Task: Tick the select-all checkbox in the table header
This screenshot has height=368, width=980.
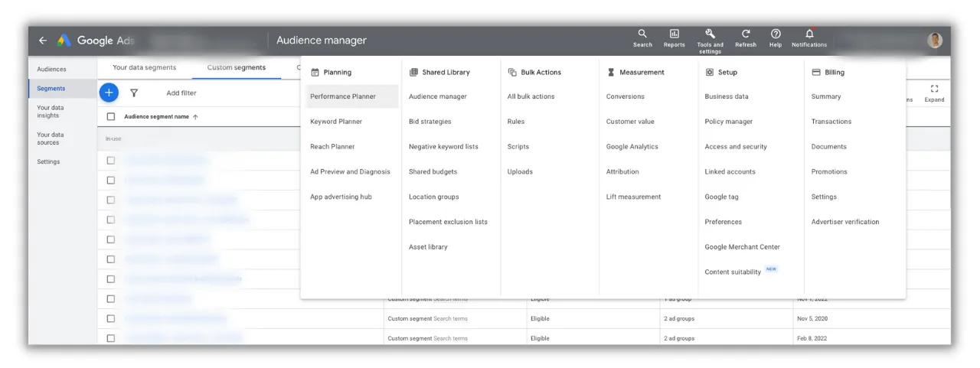Action: (x=111, y=117)
